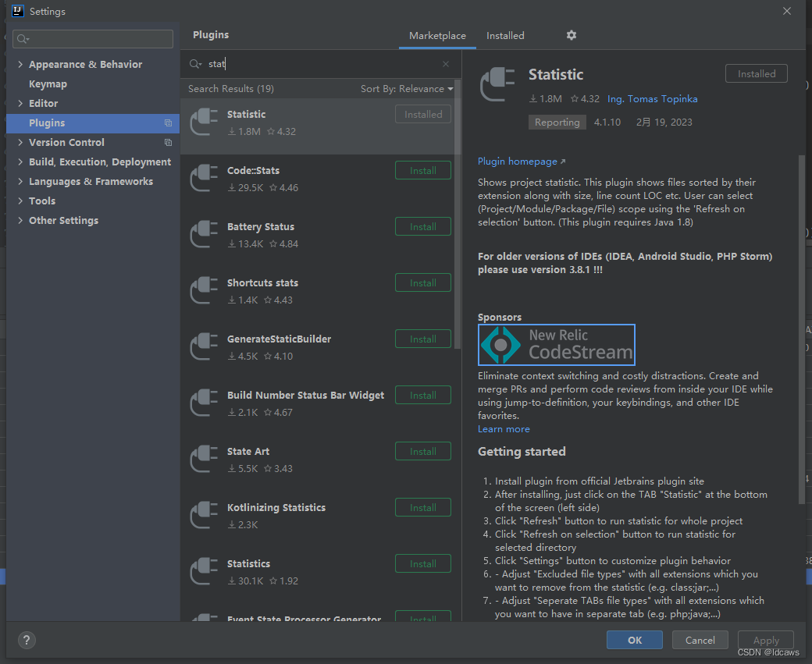The image size is (812, 664).
Task: Install the Kotlinizing Statistics plugin
Action: click(x=423, y=507)
